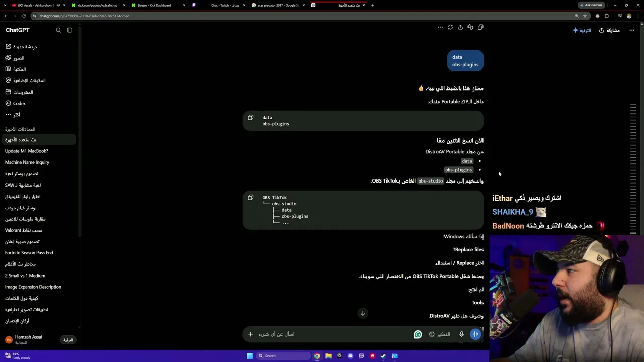Mute the YouTube tab audio icon
644x362 pixels.
58,5
